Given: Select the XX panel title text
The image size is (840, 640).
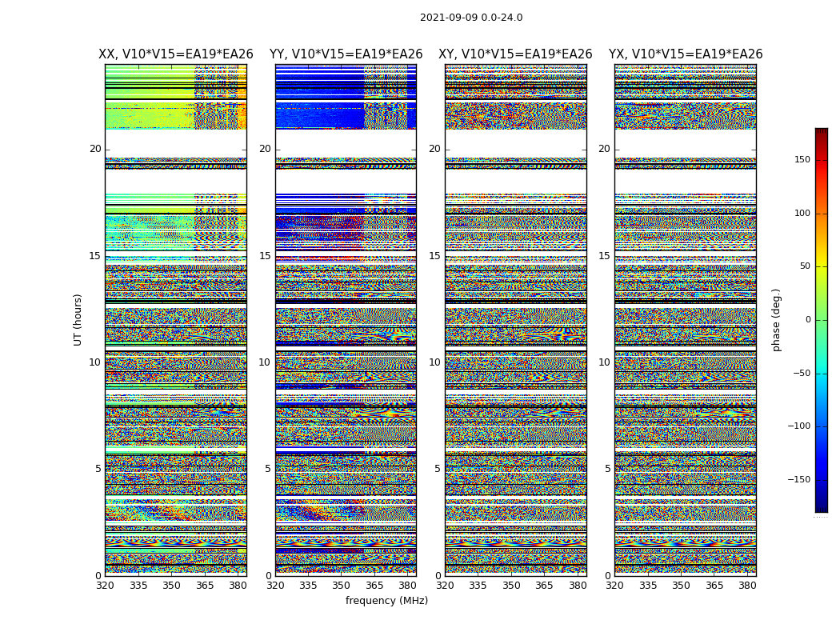Looking at the screenshot, I should pyautogui.click(x=176, y=54).
